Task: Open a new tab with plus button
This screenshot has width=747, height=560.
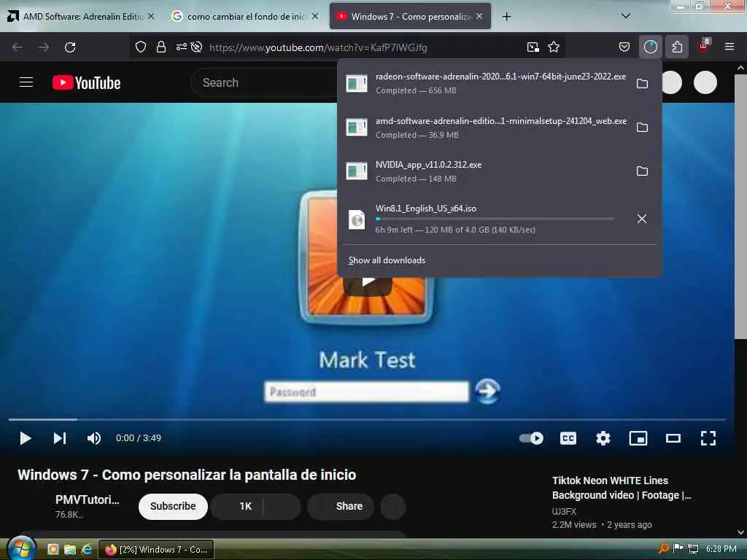Action: click(x=506, y=17)
